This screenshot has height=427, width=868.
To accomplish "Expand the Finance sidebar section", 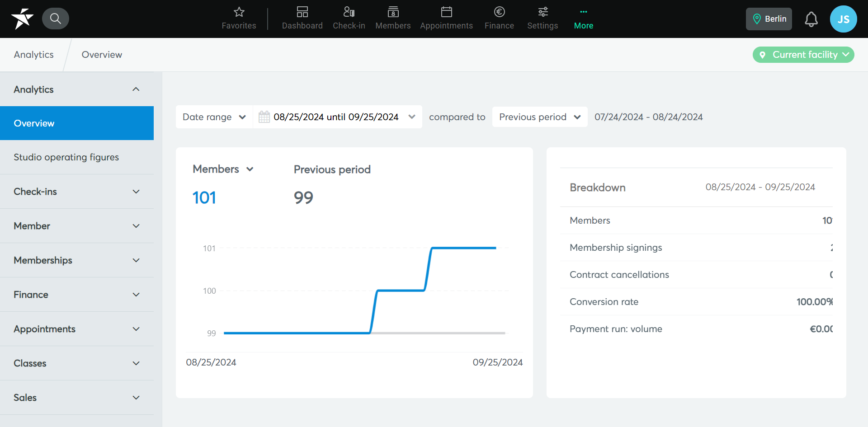I will pos(77,295).
